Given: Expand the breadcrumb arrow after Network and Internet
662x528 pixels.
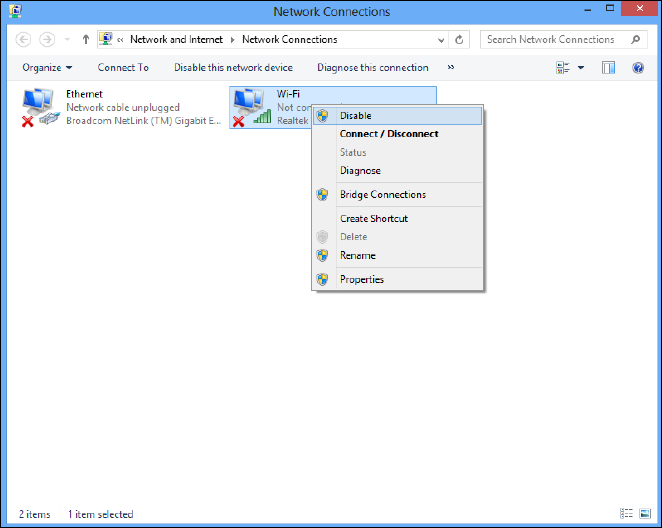Looking at the screenshot, I should click(x=232, y=40).
